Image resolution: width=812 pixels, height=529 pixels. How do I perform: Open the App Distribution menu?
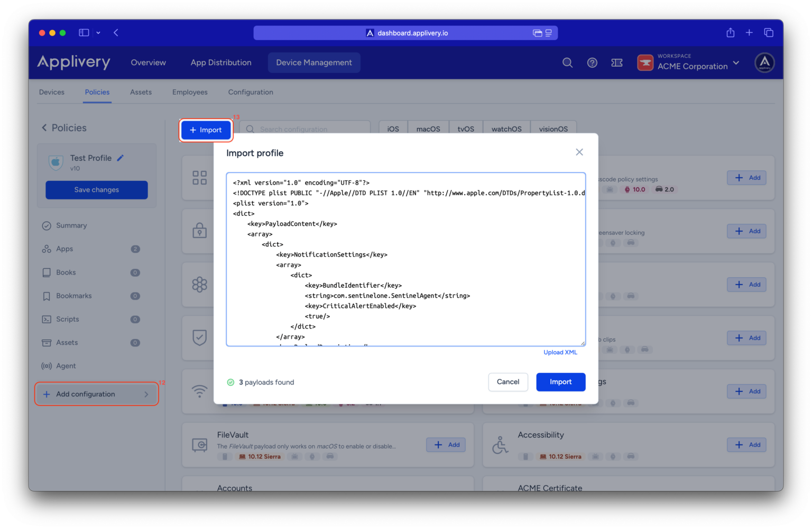tap(221, 62)
